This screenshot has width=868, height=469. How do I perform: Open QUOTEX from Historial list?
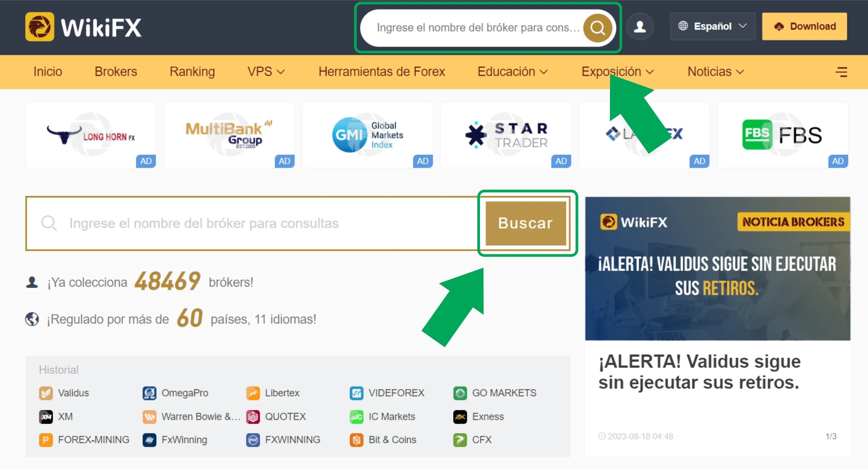tap(276, 417)
